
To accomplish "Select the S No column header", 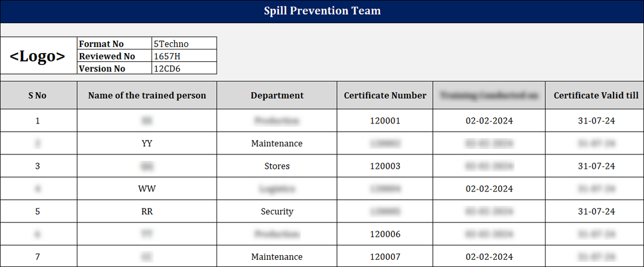I will click(38, 95).
